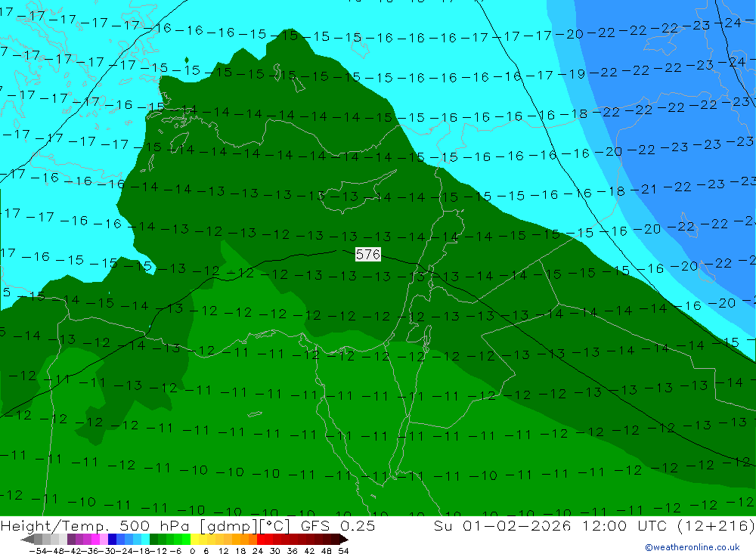756x554 pixels.
Task: Click the 'GFS 0.25' model label
Action: point(338,525)
